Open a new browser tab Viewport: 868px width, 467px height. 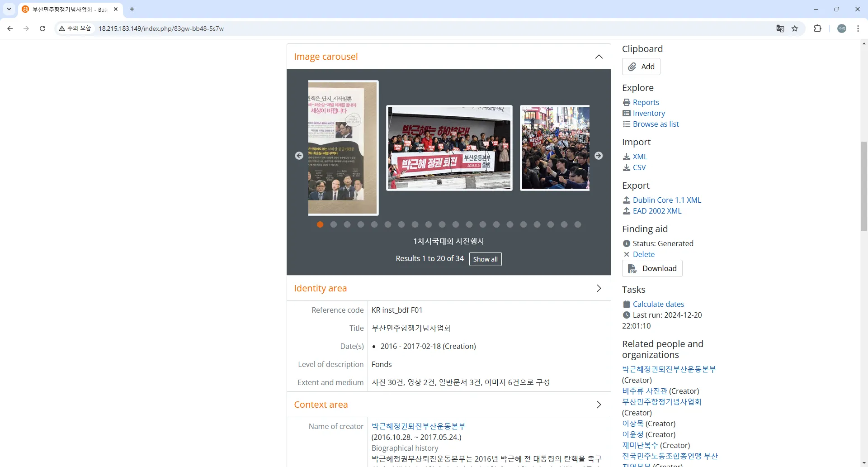tap(132, 9)
